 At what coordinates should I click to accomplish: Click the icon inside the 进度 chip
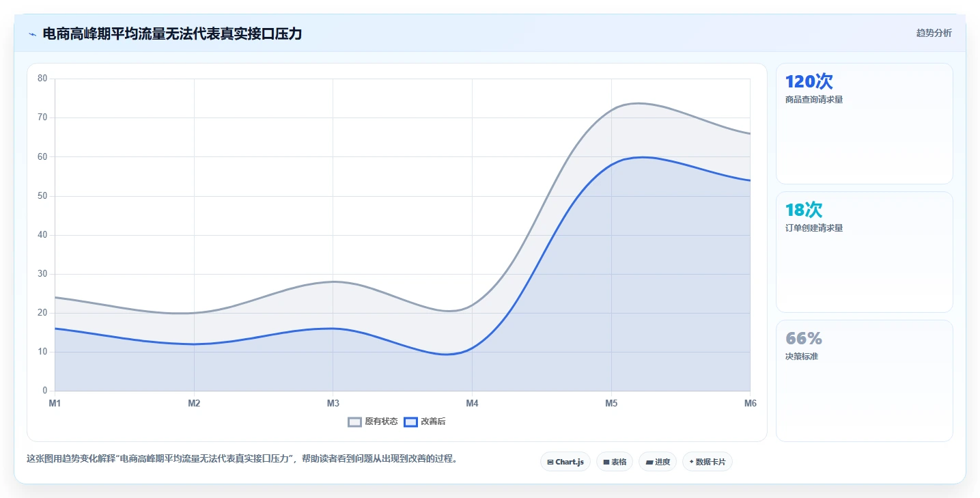[x=649, y=462]
